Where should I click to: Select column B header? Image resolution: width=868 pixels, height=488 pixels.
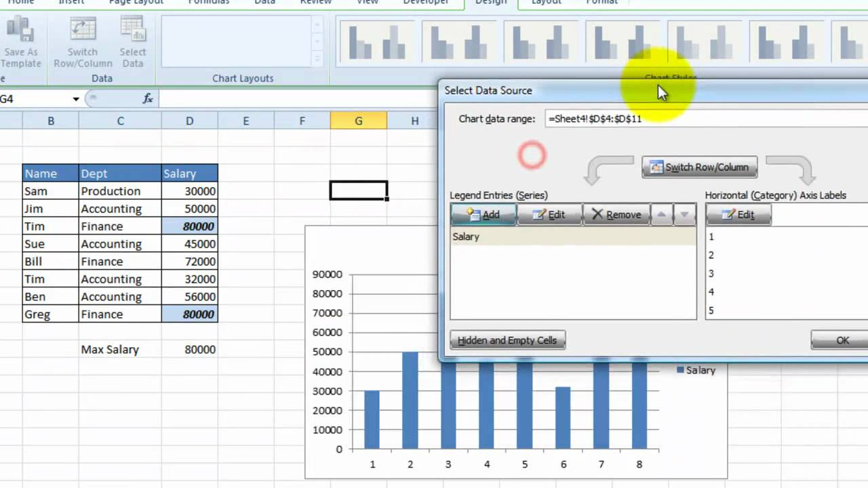51,121
